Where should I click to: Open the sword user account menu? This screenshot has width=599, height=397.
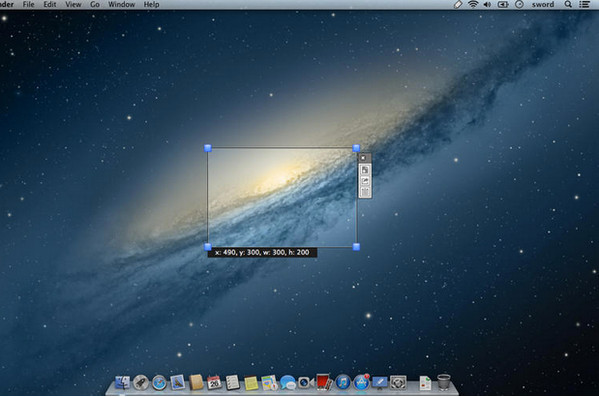tap(543, 5)
